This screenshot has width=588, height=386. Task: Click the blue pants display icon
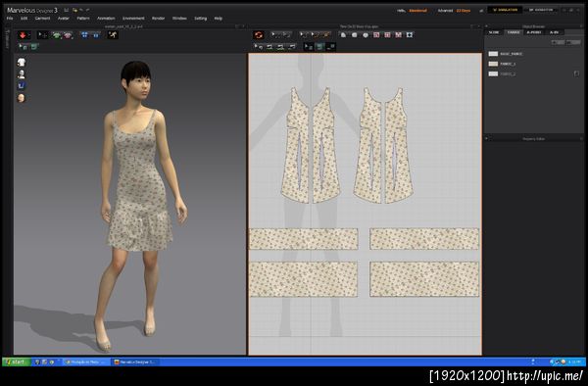(22, 86)
